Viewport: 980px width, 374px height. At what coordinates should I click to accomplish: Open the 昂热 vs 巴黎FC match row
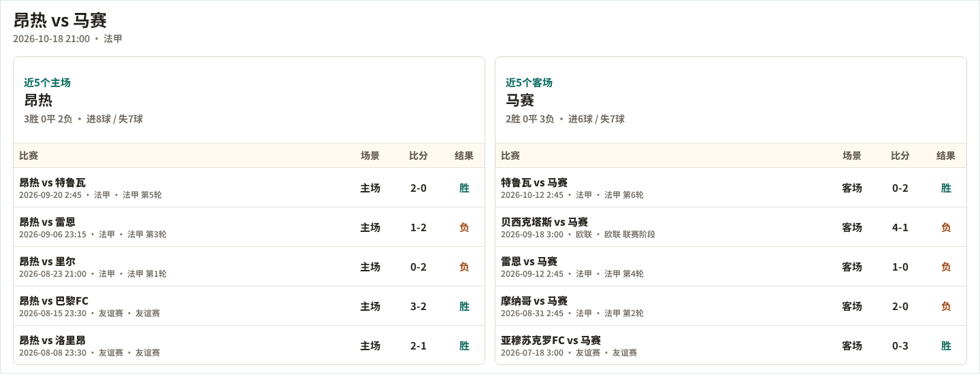(x=249, y=306)
